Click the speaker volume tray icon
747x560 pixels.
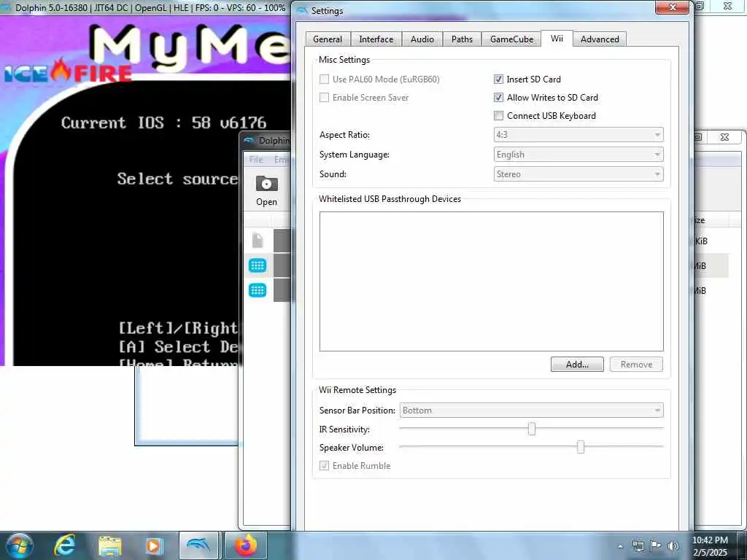tap(673, 546)
